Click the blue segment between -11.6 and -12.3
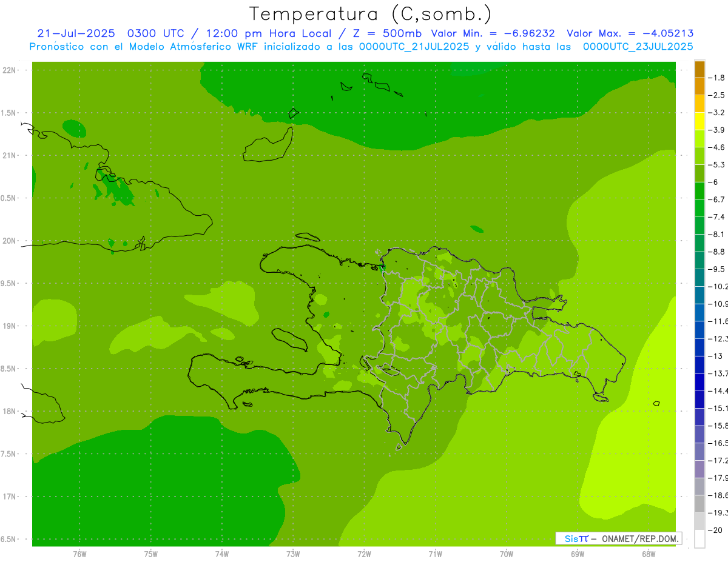 699,330
